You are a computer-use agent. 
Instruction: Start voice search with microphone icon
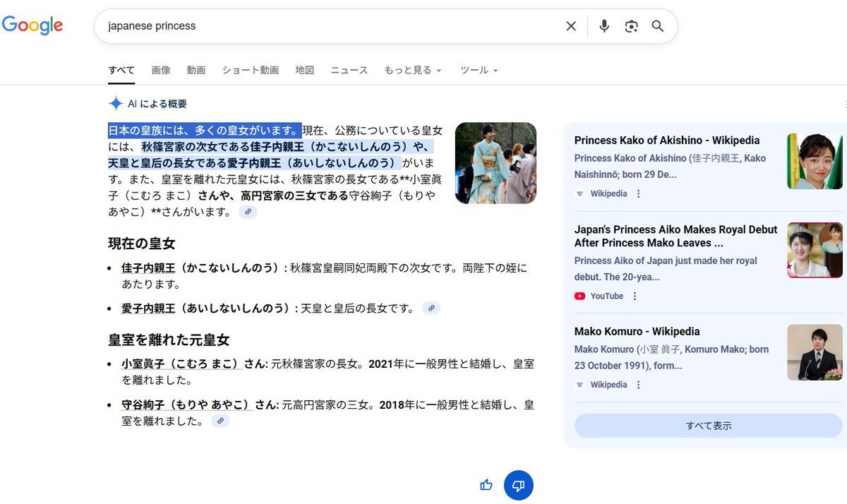[x=604, y=26]
